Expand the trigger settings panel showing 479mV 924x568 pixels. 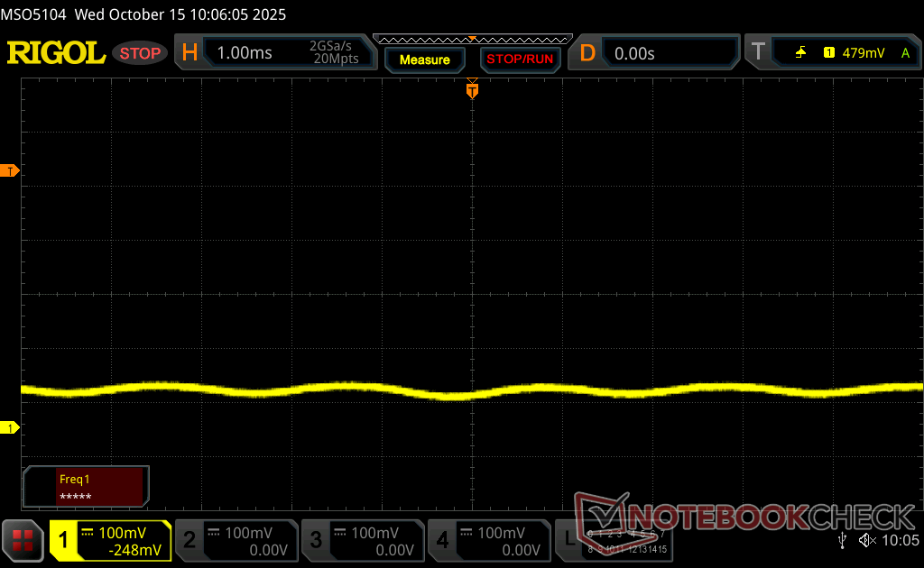point(862,53)
